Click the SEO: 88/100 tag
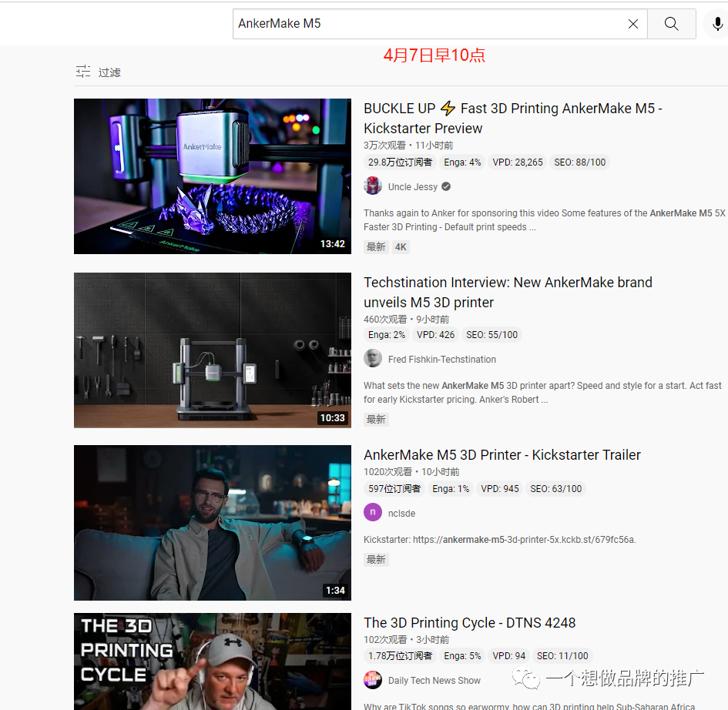 [x=579, y=162]
